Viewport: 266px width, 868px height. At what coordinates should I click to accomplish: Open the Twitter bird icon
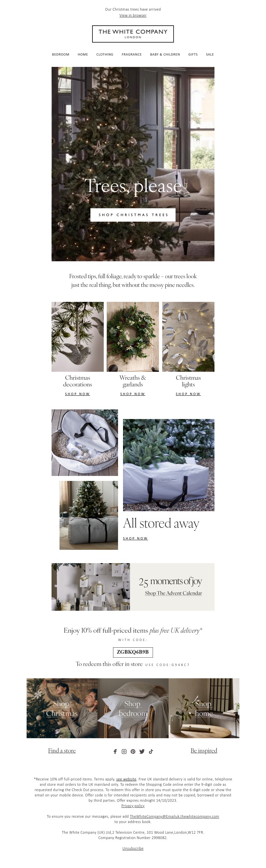pyautogui.click(x=142, y=752)
